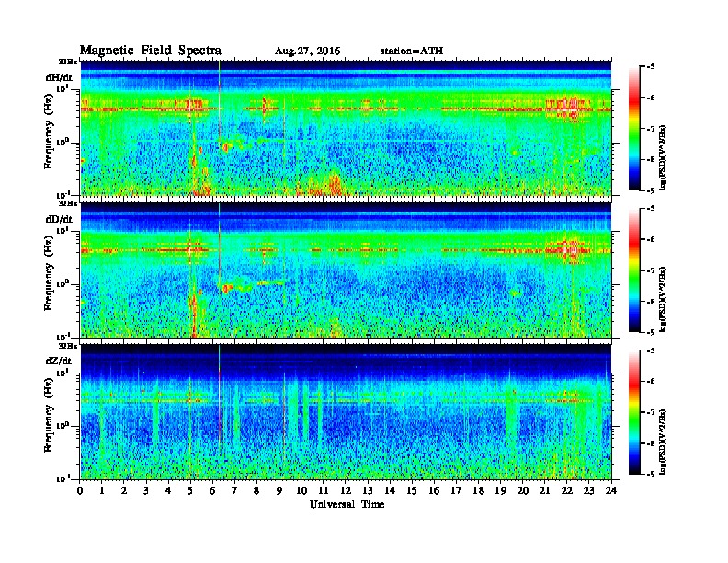Viewport: 728px width, 563px height.
Task: Click hour "6" on the Universal Time axis
Action: coord(212,490)
